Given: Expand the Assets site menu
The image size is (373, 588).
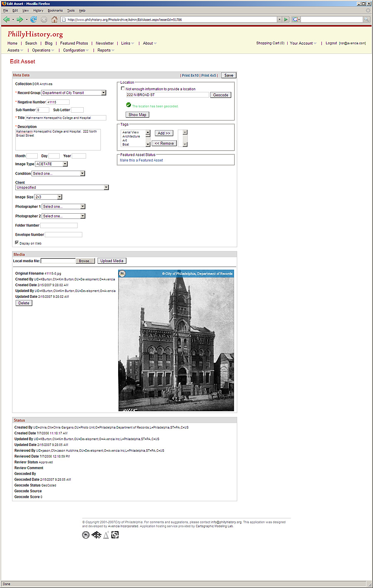Looking at the screenshot, I should (x=15, y=51).
